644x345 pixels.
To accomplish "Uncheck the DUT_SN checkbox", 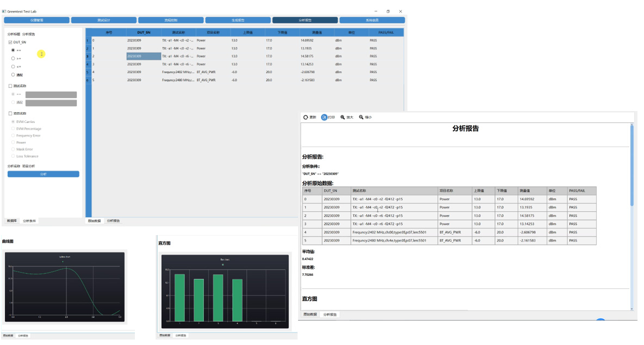I will tap(10, 42).
